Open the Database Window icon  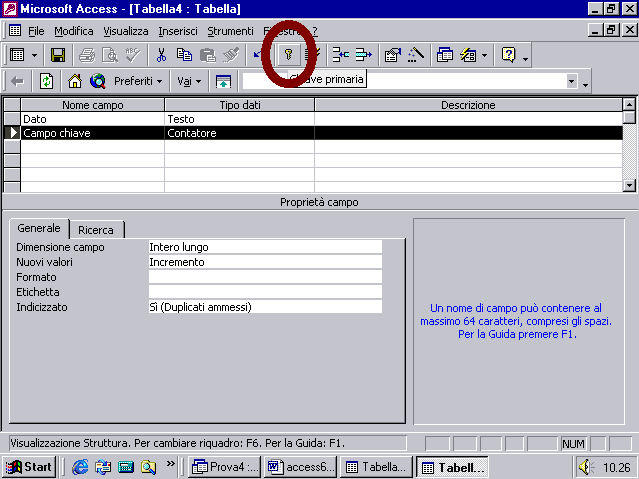click(445, 55)
